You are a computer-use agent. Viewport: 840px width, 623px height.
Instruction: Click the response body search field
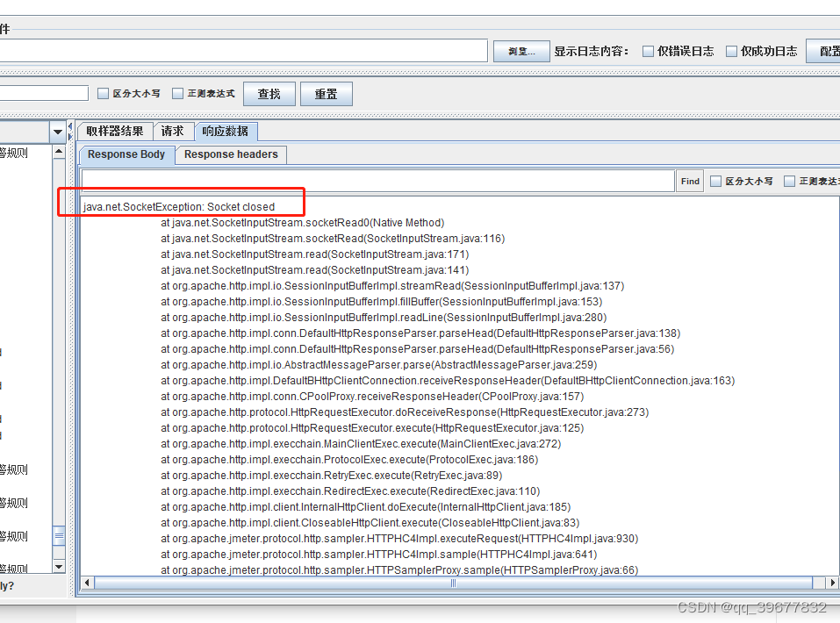[x=377, y=181]
